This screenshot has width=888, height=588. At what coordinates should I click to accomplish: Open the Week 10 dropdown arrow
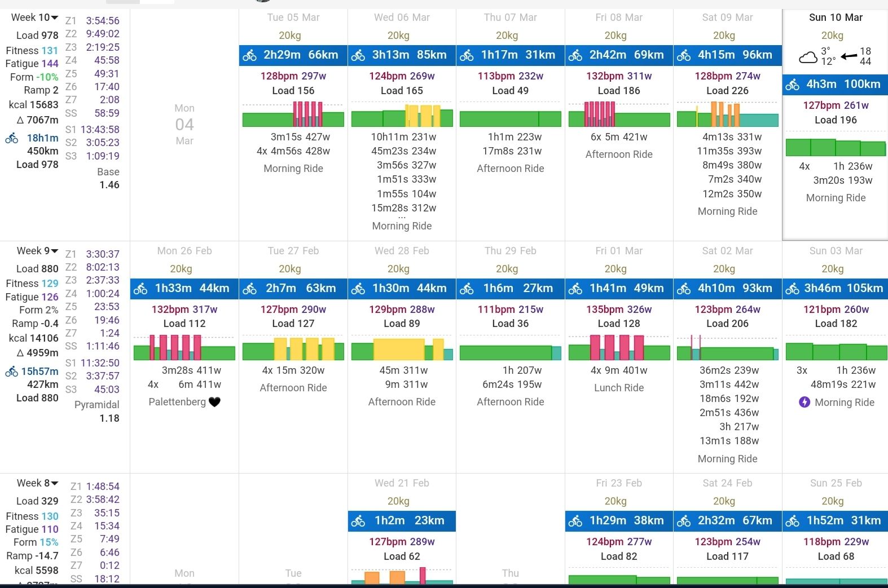pos(55,18)
